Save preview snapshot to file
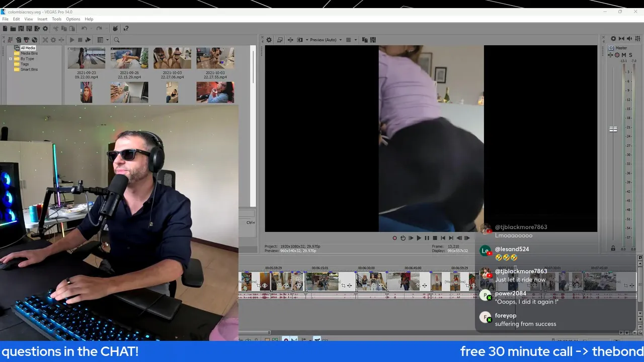This screenshot has height=362, width=644. [373, 40]
